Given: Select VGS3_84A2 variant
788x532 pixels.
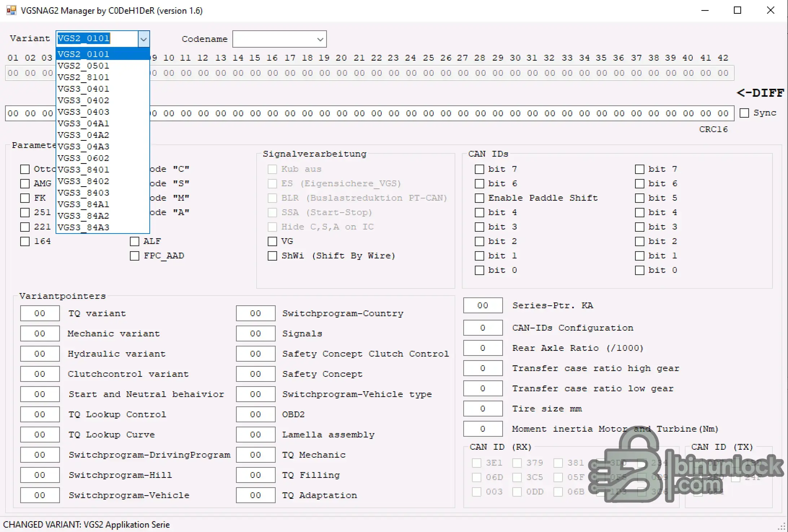Looking at the screenshot, I should pos(103,216).
